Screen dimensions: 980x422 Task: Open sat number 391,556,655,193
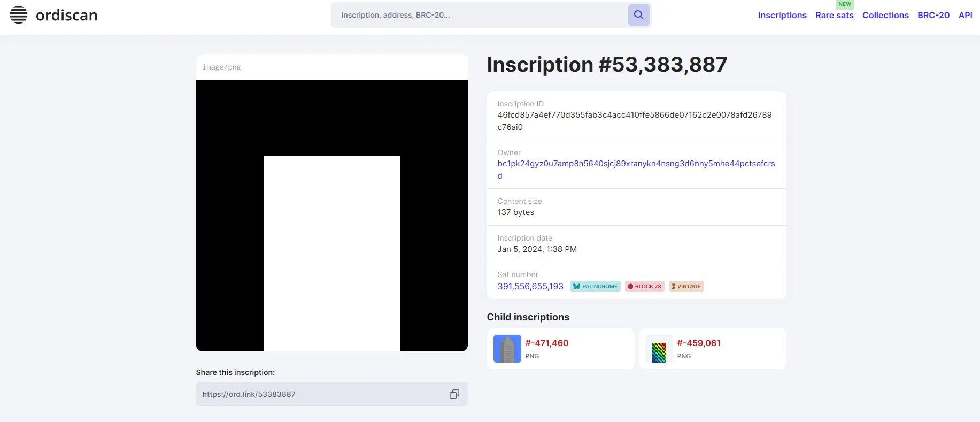(x=530, y=287)
